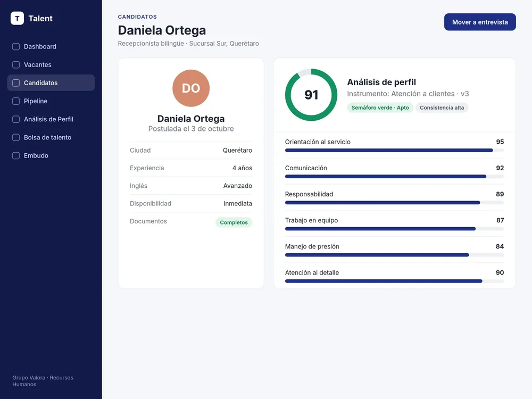532x399 pixels.
Task: Click the Candidatos sidebar icon
Action: click(16, 83)
